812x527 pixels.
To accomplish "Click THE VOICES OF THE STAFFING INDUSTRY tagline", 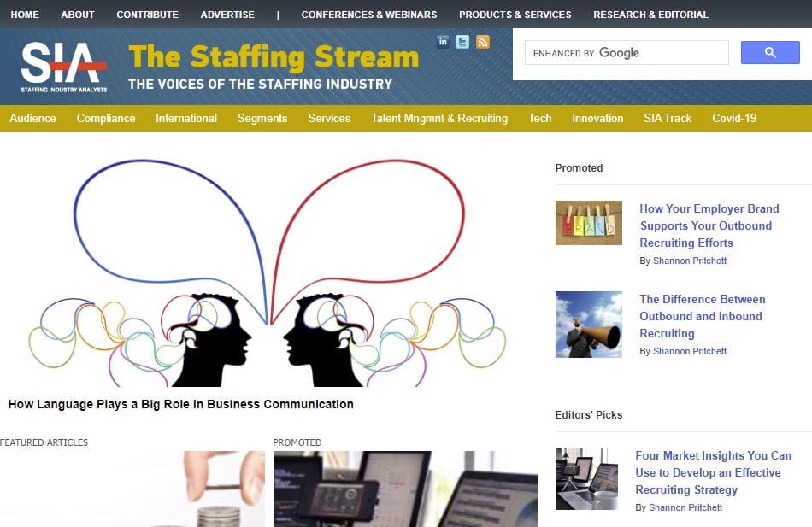I will (x=261, y=84).
